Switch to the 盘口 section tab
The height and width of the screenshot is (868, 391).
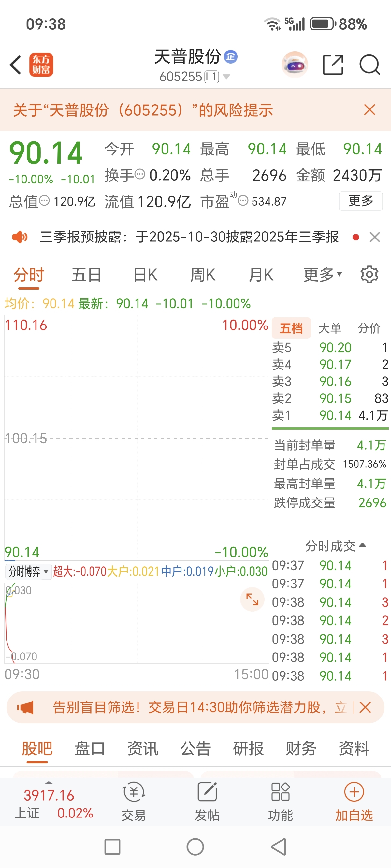[90, 748]
